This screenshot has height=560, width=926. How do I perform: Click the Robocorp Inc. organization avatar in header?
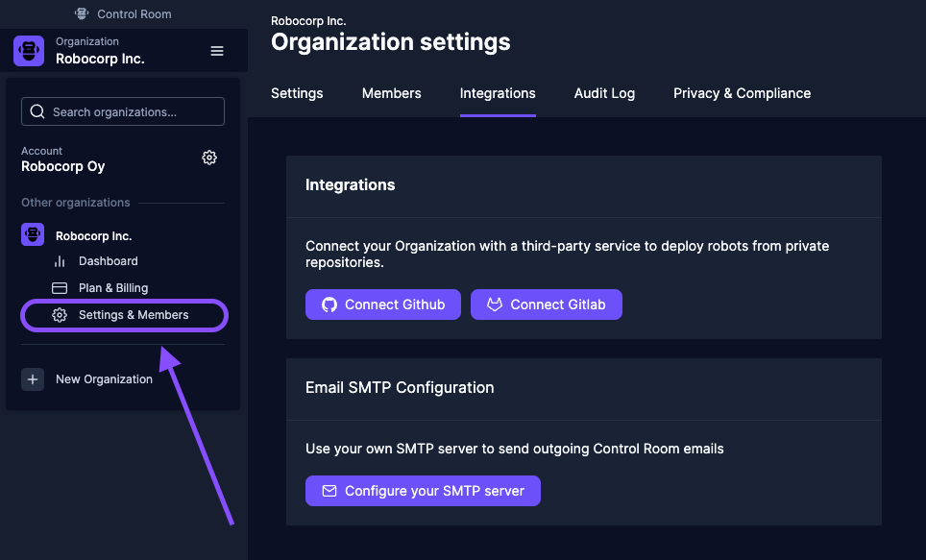point(29,51)
